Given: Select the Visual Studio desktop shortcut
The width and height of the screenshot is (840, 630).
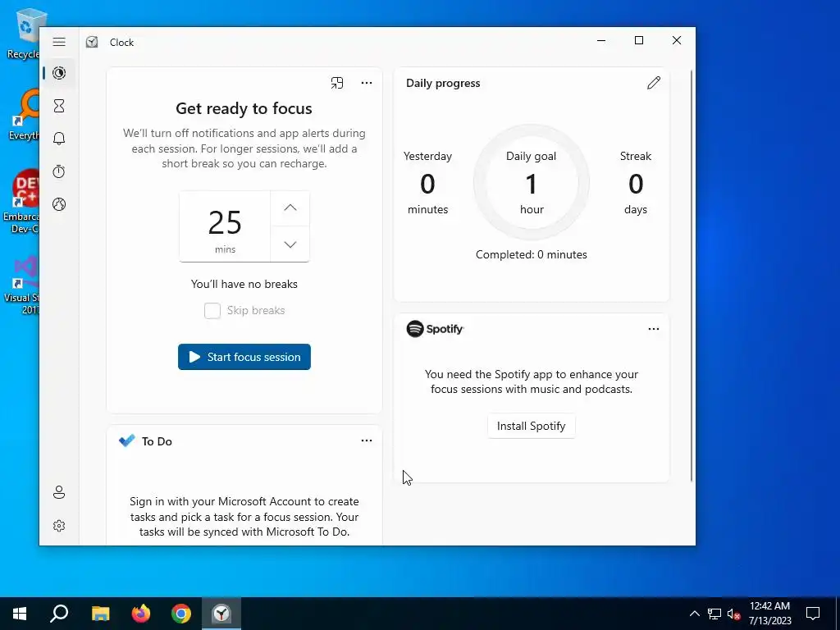Looking at the screenshot, I should (22, 285).
